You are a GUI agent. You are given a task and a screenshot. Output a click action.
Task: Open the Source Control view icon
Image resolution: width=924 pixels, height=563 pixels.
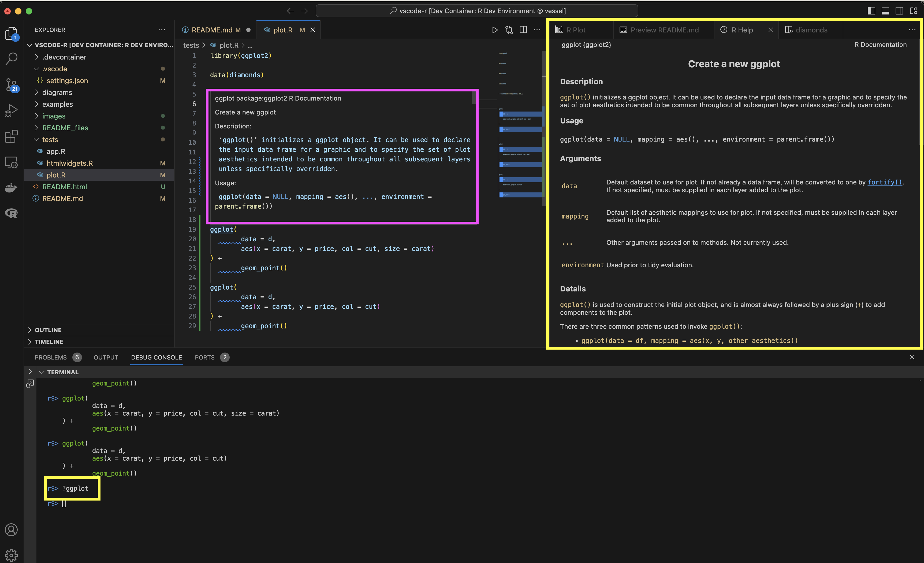(11, 84)
